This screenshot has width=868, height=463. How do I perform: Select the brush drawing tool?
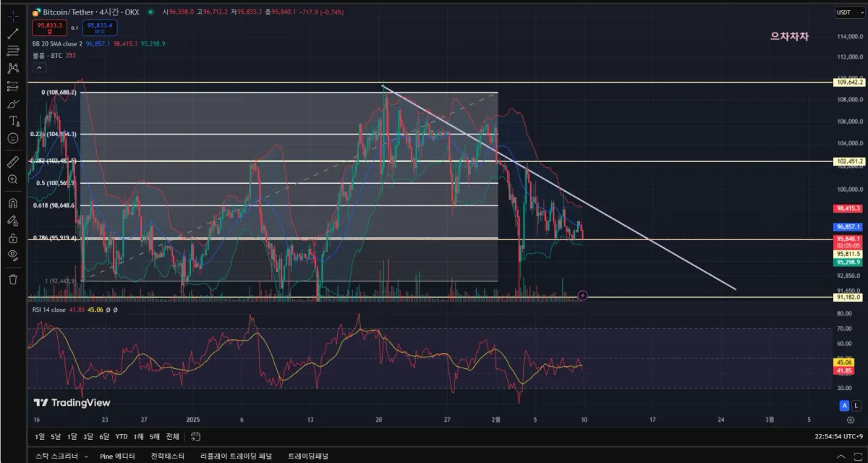coord(12,103)
